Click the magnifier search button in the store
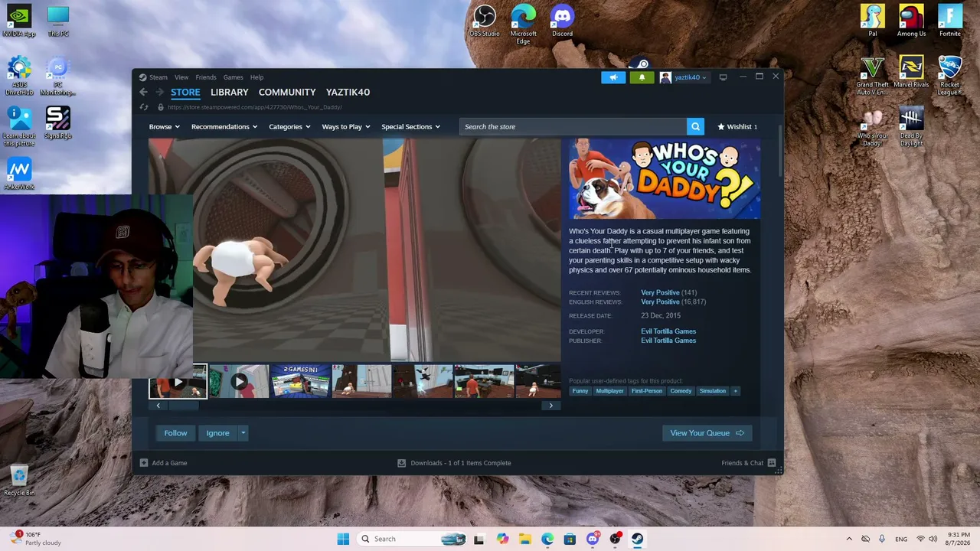Screen dimensions: 980x551 tap(695, 127)
